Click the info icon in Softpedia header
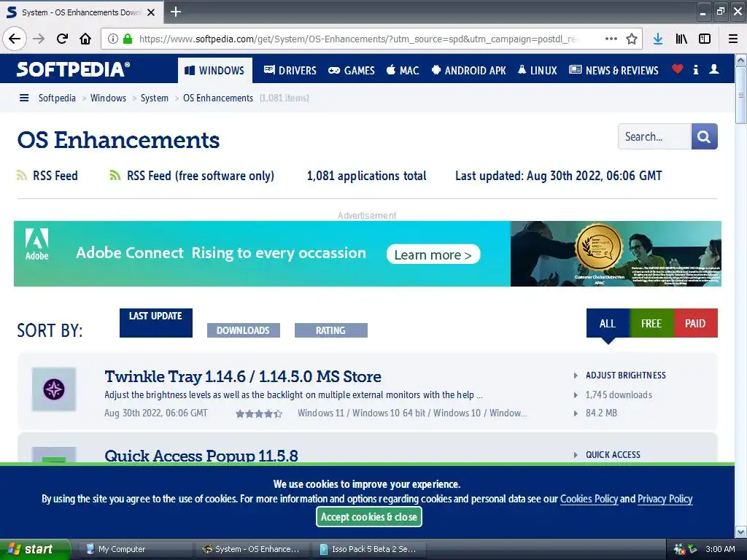Viewport: 747px width, 560px height. [x=695, y=69]
